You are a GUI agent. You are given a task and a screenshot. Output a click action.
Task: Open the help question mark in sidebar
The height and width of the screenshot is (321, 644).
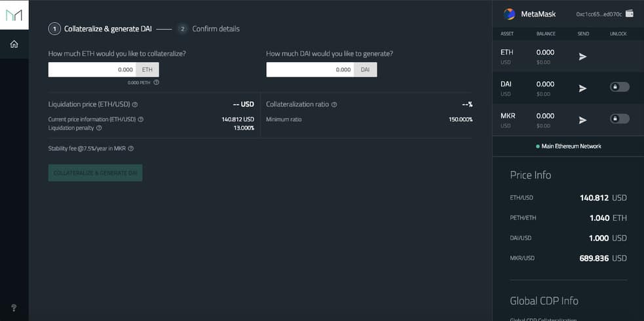pyautogui.click(x=14, y=307)
